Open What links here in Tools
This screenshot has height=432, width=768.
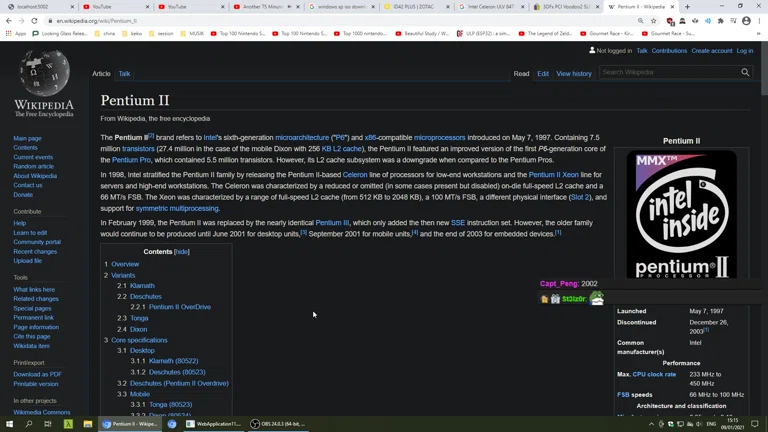click(34, 289)
